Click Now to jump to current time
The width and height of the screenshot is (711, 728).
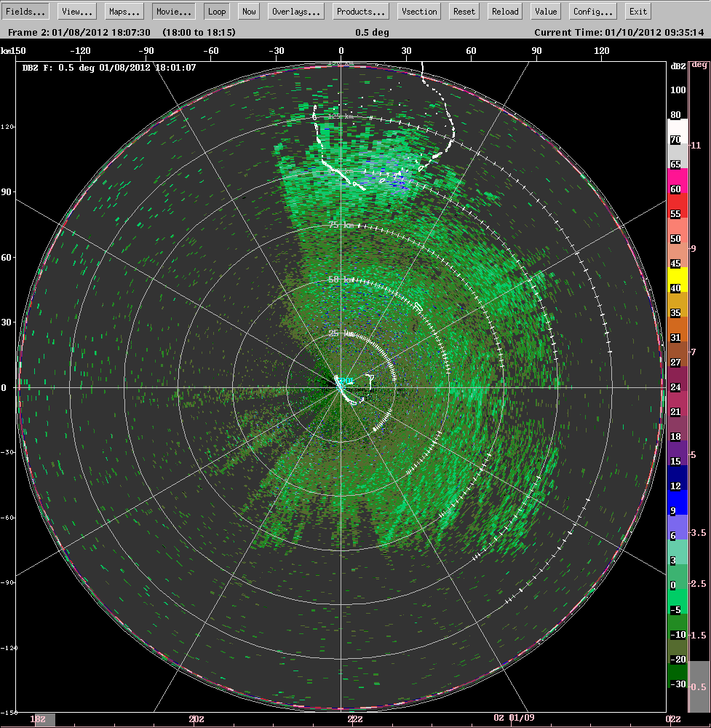point(248,11)
